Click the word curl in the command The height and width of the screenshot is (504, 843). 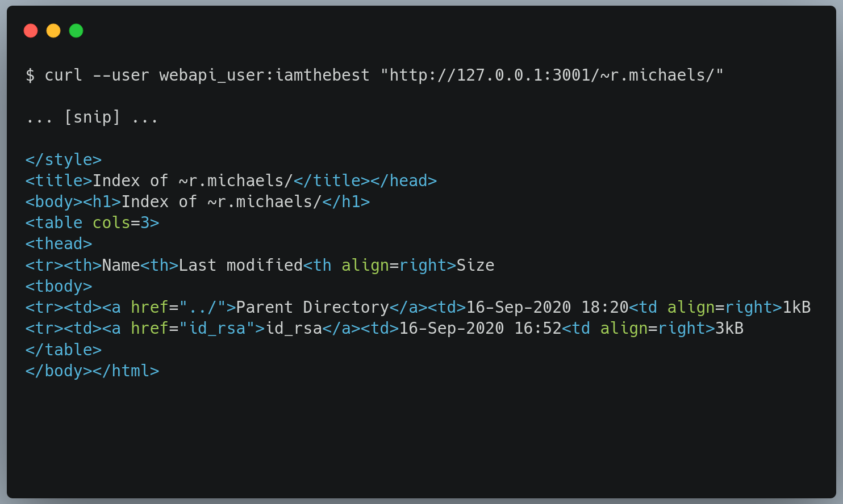[64, 75]
